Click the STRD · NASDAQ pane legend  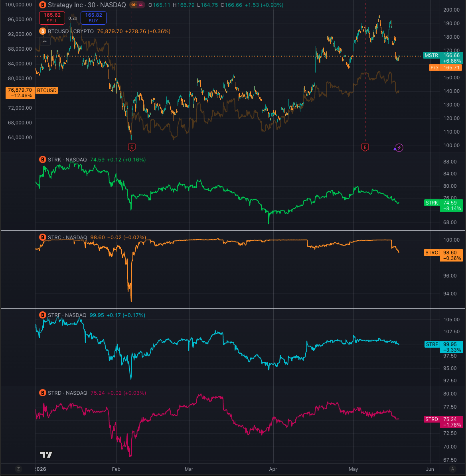pos(67,393)
